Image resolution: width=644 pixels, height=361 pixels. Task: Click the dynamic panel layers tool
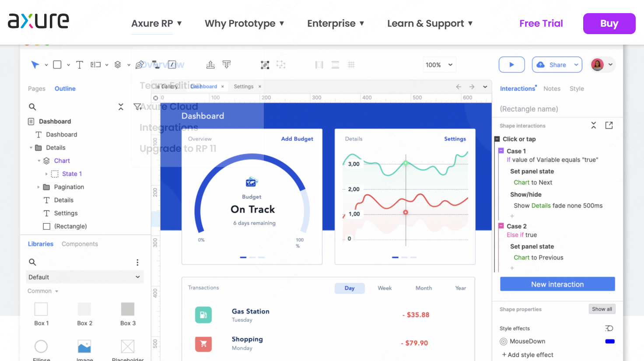click(118, 65)
